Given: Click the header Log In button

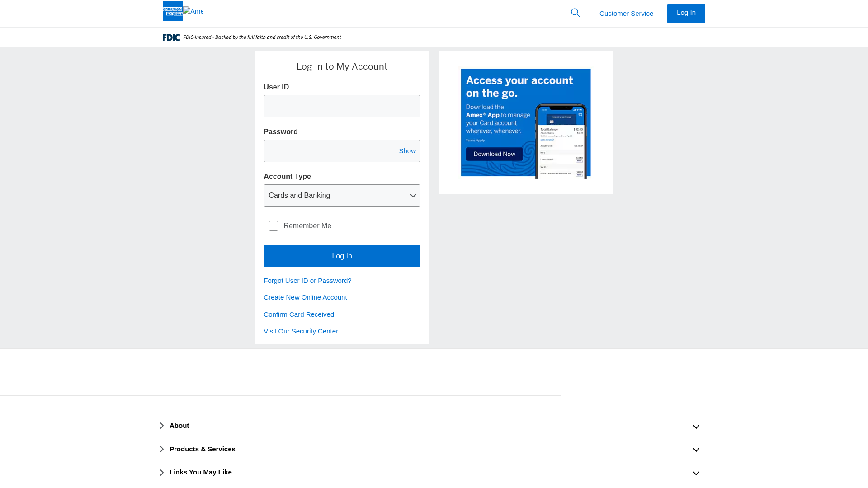Looking at the screenshot, I should [x=686, y=14].
